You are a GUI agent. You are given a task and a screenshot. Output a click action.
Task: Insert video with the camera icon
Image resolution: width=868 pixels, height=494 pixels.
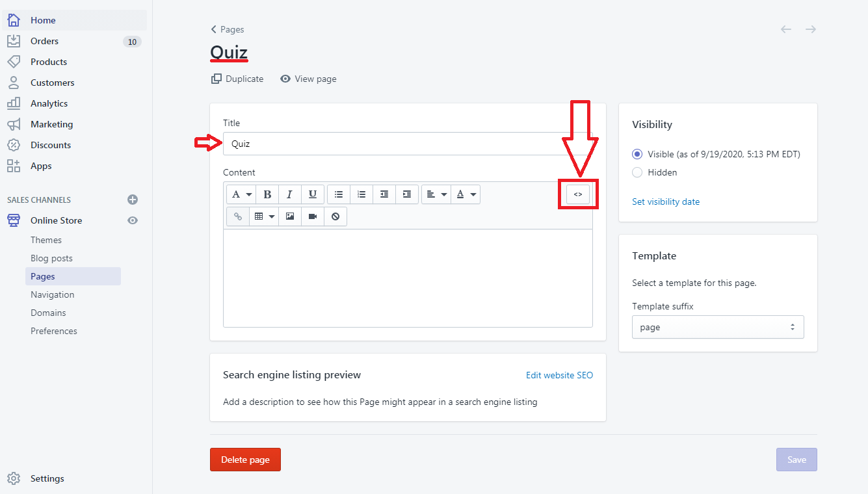(x=313, y=216)
